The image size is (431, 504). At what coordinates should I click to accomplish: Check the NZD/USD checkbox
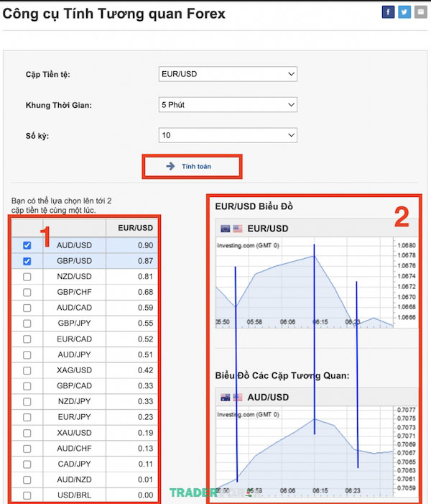point(27,277)
